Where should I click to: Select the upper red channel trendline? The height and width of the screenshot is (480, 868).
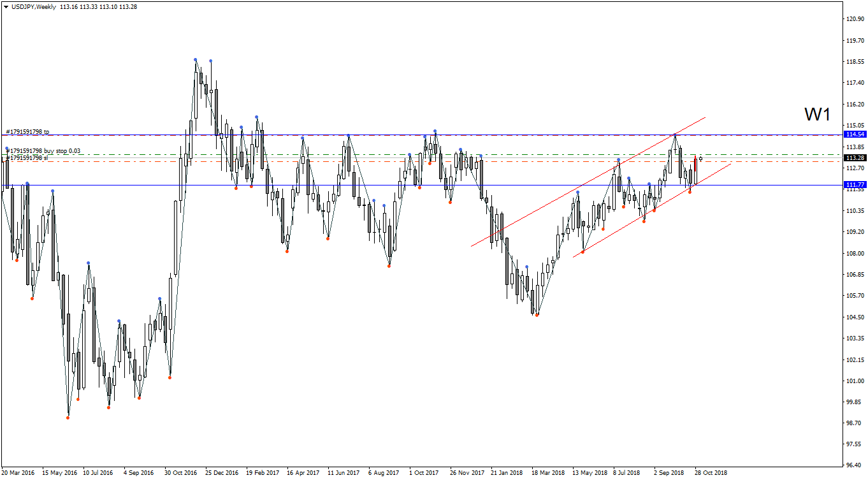(x=588, y=182)
